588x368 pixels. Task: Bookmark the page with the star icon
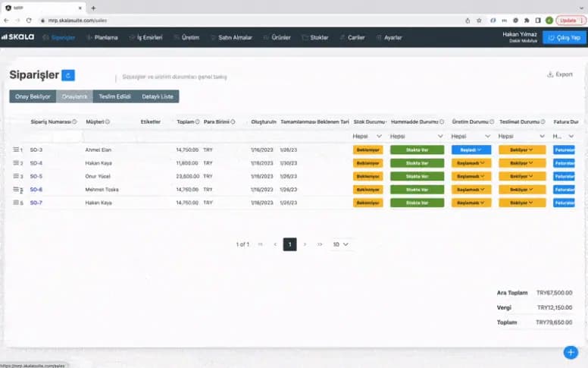pyautogui.click(x=479, y=20)
